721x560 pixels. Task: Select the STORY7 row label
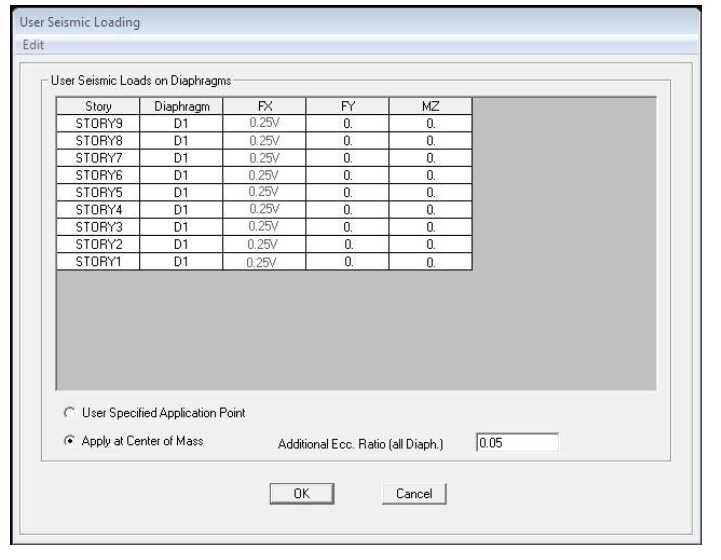coord(98,158)
